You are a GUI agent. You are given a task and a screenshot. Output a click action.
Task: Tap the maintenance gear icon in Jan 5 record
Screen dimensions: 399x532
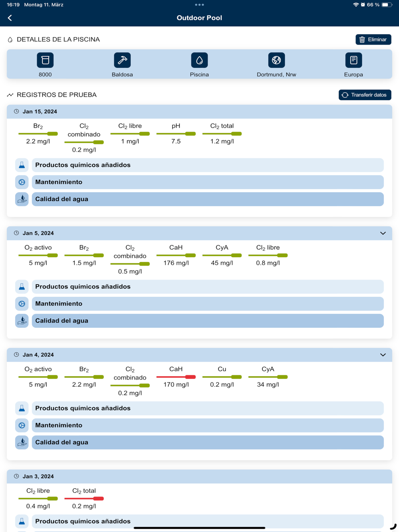tap(22, 304)
